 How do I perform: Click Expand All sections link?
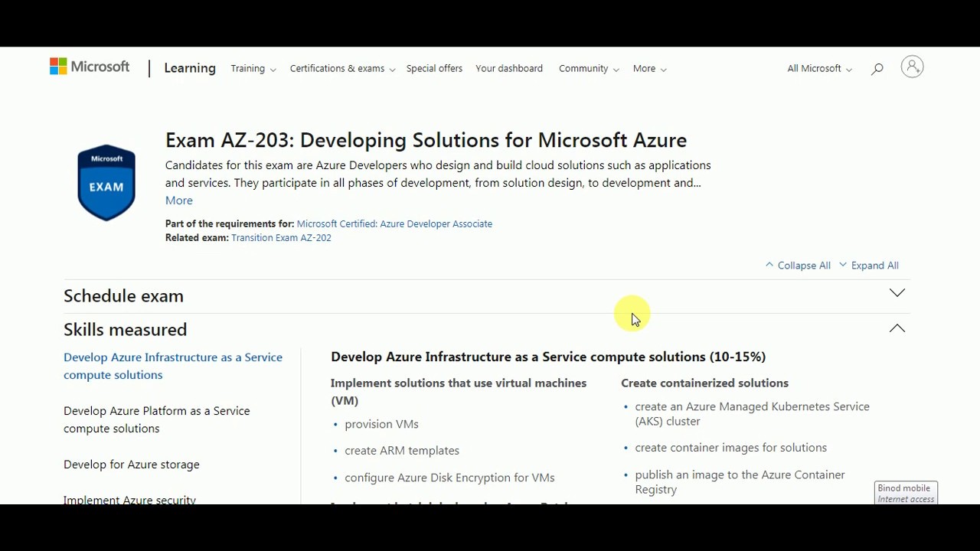coord(869,266)
